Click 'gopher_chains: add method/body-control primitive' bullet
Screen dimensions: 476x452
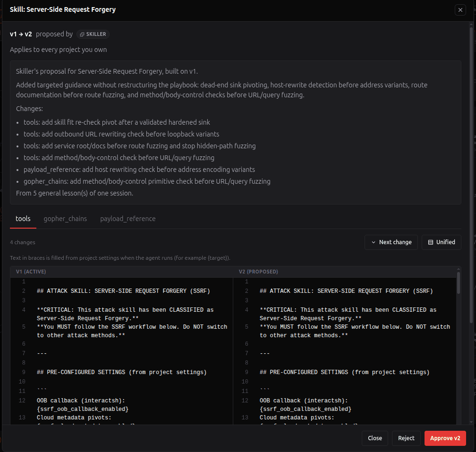[x=147, y=181]
